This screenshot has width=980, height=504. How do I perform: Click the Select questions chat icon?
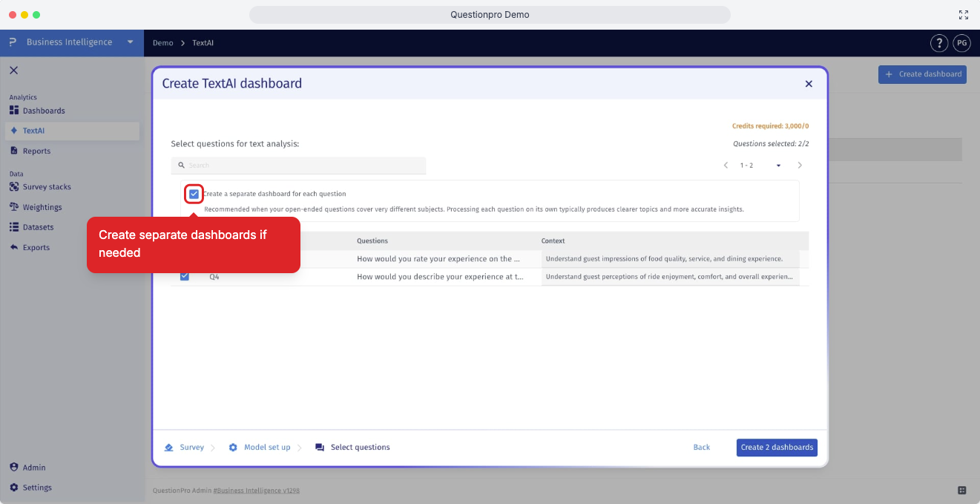[320, 448]
